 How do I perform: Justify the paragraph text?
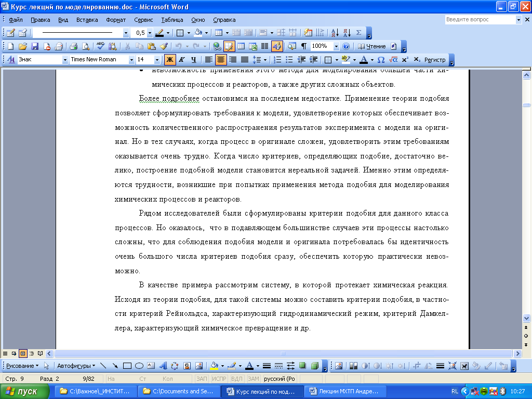tap(245, 60)
